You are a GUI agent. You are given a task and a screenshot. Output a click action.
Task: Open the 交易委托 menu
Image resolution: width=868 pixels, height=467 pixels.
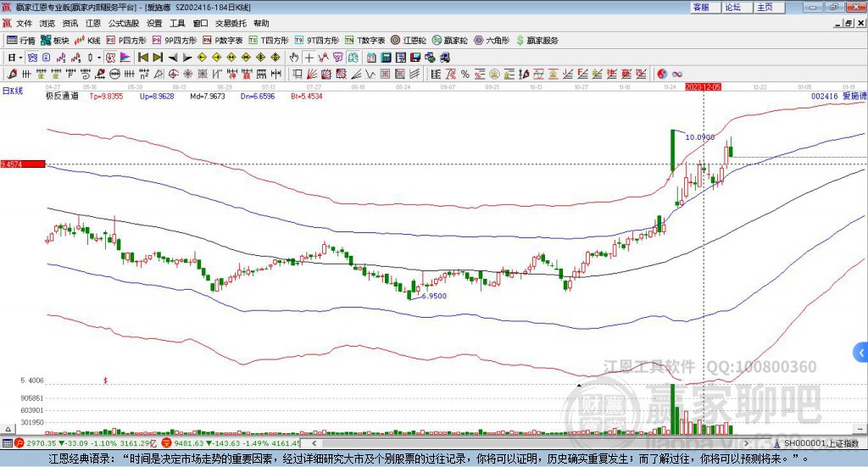coord(231,23)
